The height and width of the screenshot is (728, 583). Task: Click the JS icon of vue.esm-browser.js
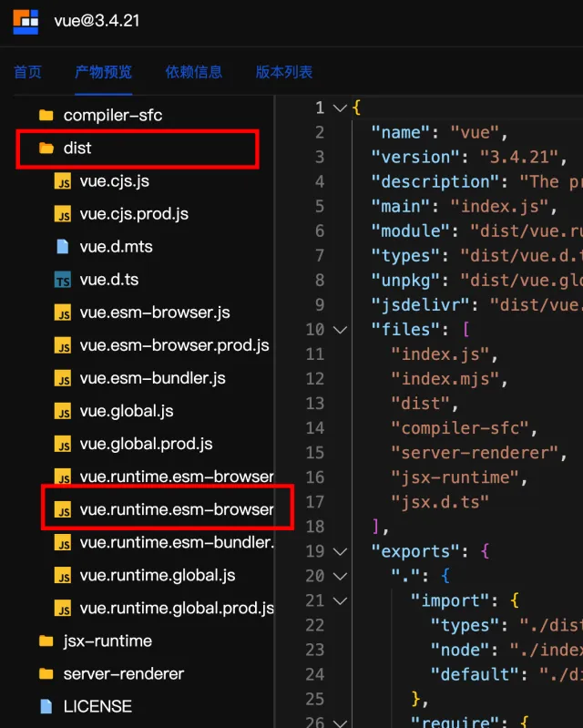pos(63,313)
